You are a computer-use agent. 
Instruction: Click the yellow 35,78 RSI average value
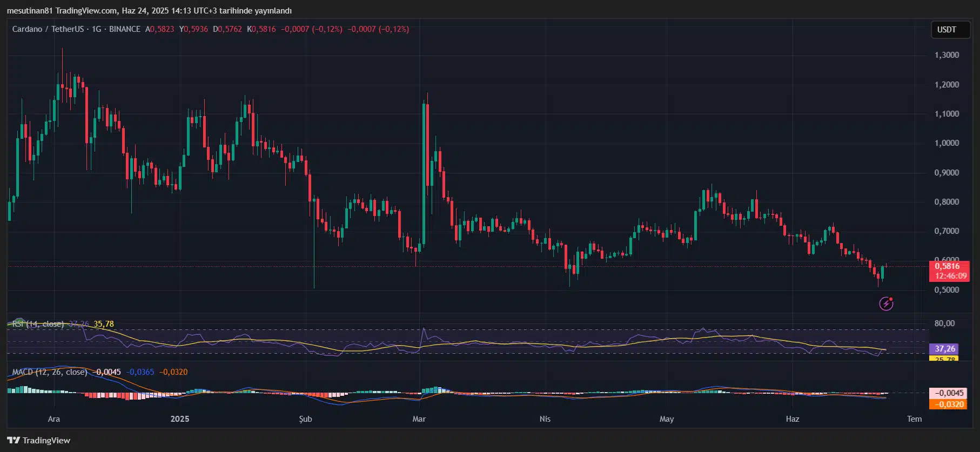click(104, 324)
